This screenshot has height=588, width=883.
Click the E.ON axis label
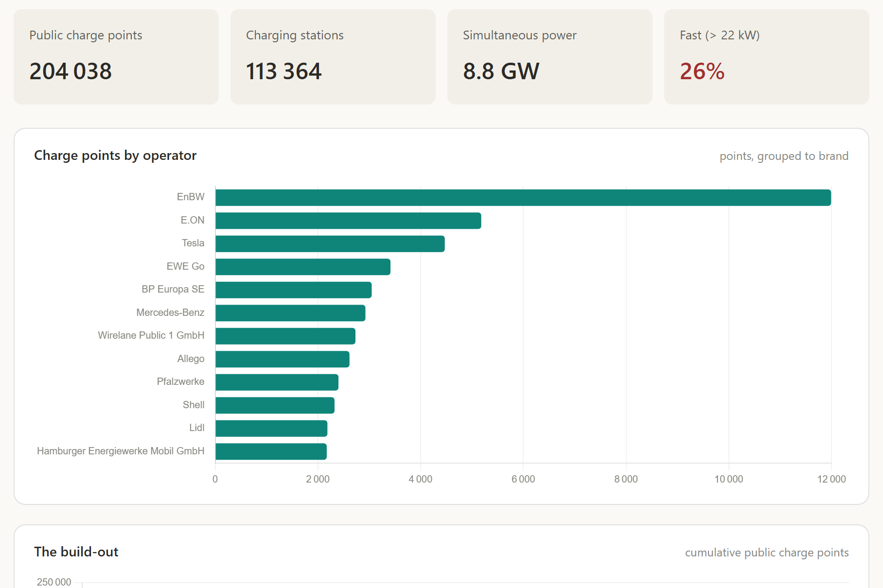click(193, 220)
